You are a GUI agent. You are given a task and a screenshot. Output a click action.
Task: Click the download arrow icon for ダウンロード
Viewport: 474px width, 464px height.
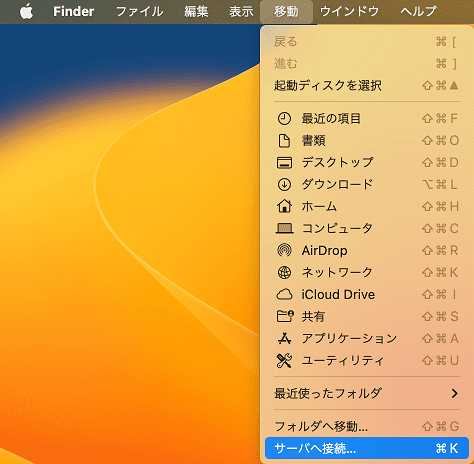pos(284,185)
